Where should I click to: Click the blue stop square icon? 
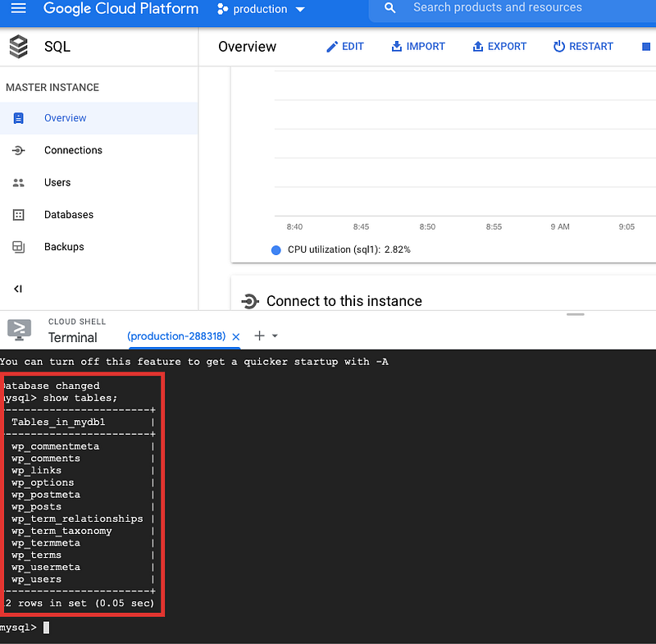646,47
